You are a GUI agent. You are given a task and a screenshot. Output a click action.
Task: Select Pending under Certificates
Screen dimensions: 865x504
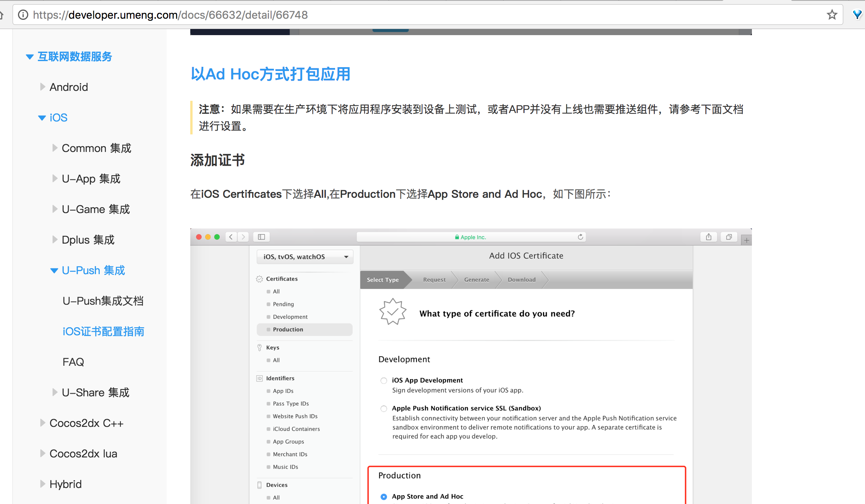tap(283, 304)
